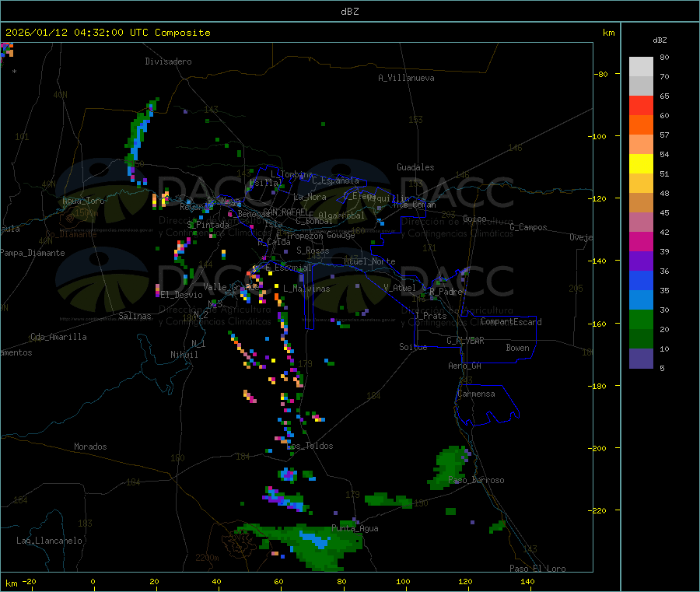This screenshot has height=592, width=700.
Task: Select the Guico label
Action: pyautogui.click(x=474, y=219)
